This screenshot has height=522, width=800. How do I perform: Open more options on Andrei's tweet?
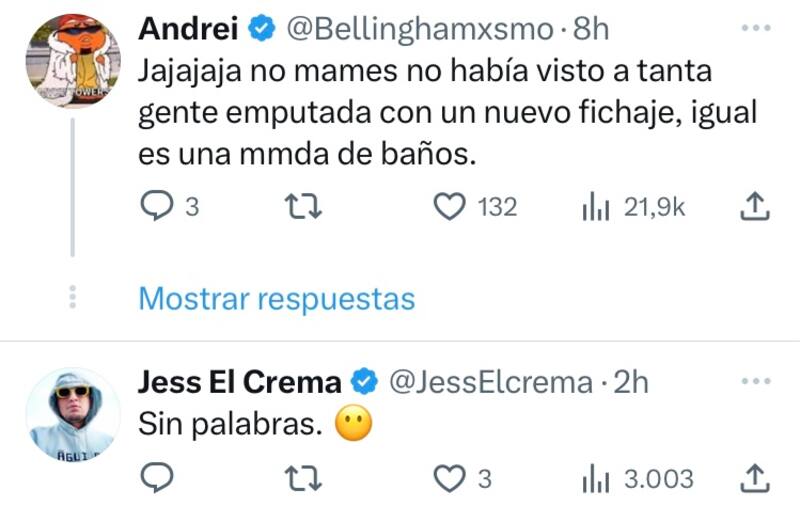click(x=755, y=30)
